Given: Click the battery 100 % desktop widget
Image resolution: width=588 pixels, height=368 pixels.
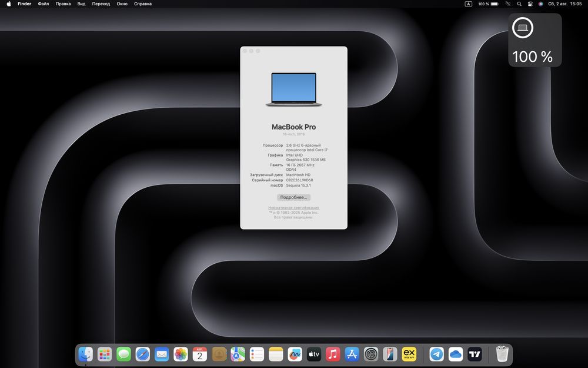Looking at the screenshot, I should [x=534, y=40].
